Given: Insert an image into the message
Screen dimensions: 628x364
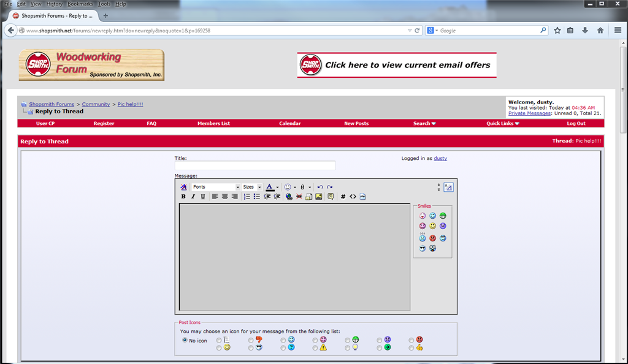Looking at the screenshot, I should [319, 196].
